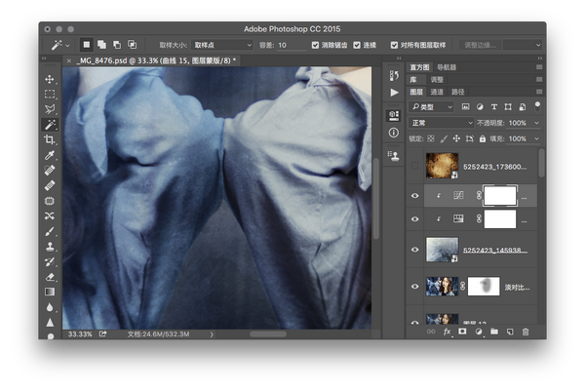585x392 pixels.
Task: Open the Actions panel play icon
Action: (394, 93)
